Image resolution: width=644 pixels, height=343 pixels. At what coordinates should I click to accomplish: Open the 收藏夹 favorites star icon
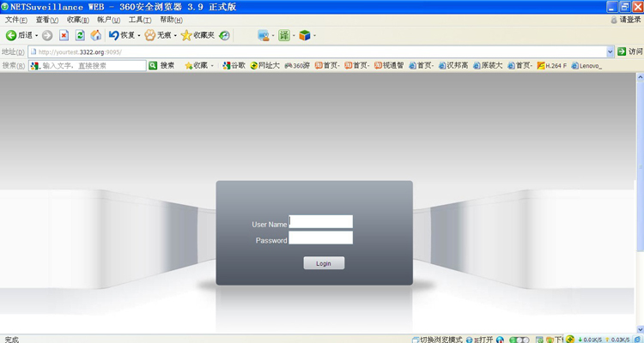click(186, 35)
